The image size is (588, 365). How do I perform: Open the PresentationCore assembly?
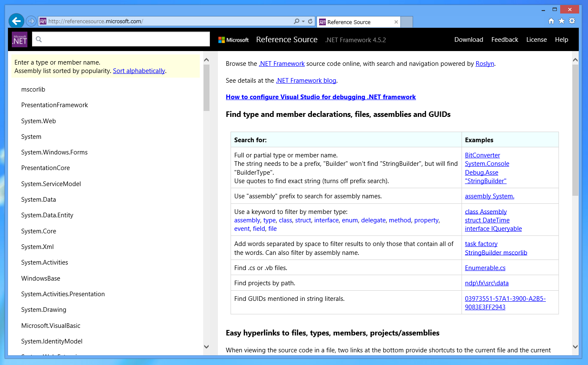(46, 168)
